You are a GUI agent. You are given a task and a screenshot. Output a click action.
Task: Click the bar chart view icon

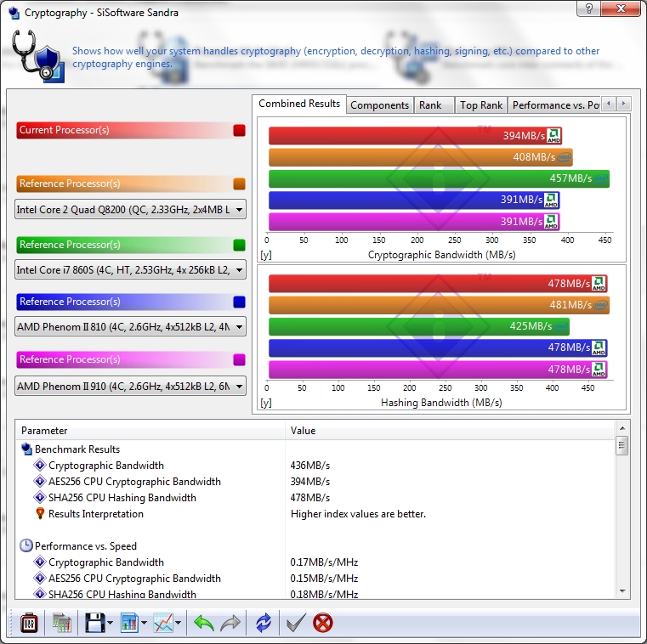(x=129, y=623)
